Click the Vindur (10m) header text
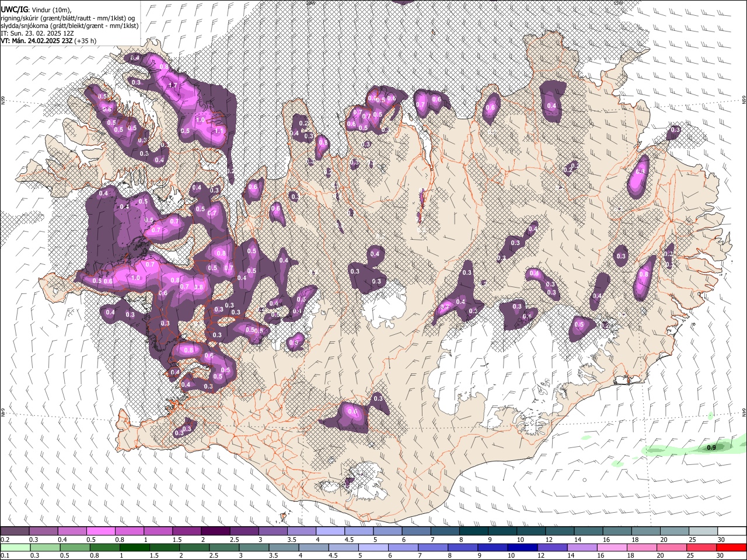This screenshot has width=747, height=560. coord(51,10)
